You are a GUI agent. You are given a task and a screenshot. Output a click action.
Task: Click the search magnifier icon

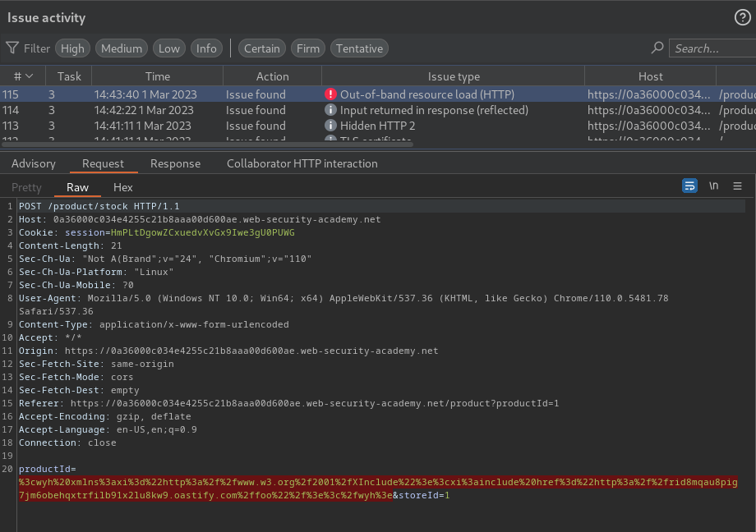657,48
